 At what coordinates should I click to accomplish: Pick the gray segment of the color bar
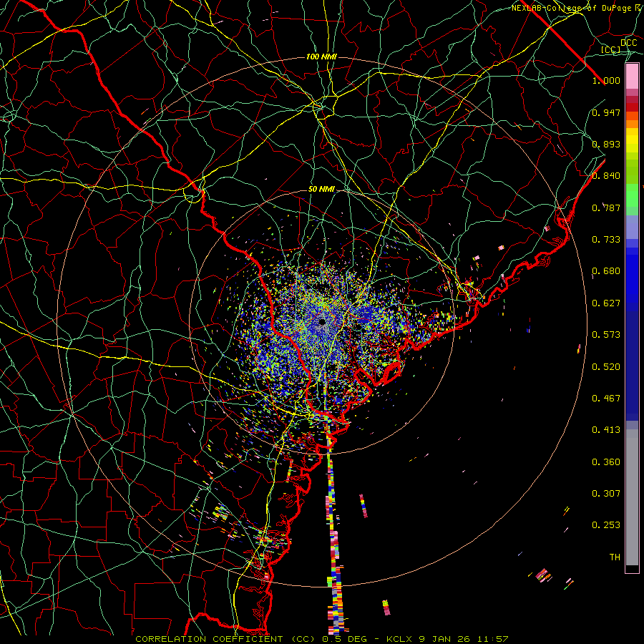[x=632, y=501]
